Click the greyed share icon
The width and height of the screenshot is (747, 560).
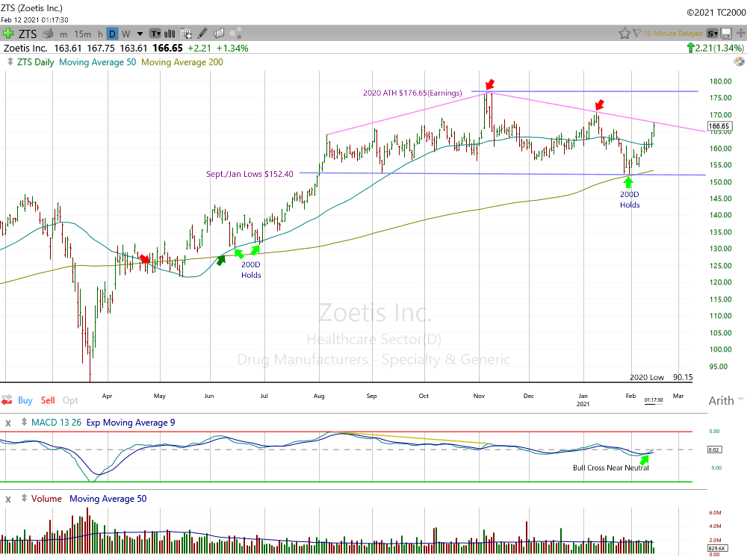(x=235, y=34)
